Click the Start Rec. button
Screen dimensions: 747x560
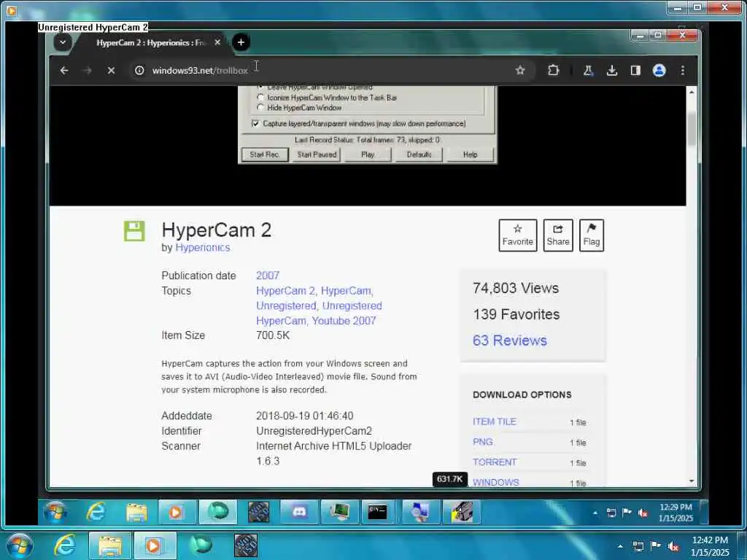tap(264, 155)
